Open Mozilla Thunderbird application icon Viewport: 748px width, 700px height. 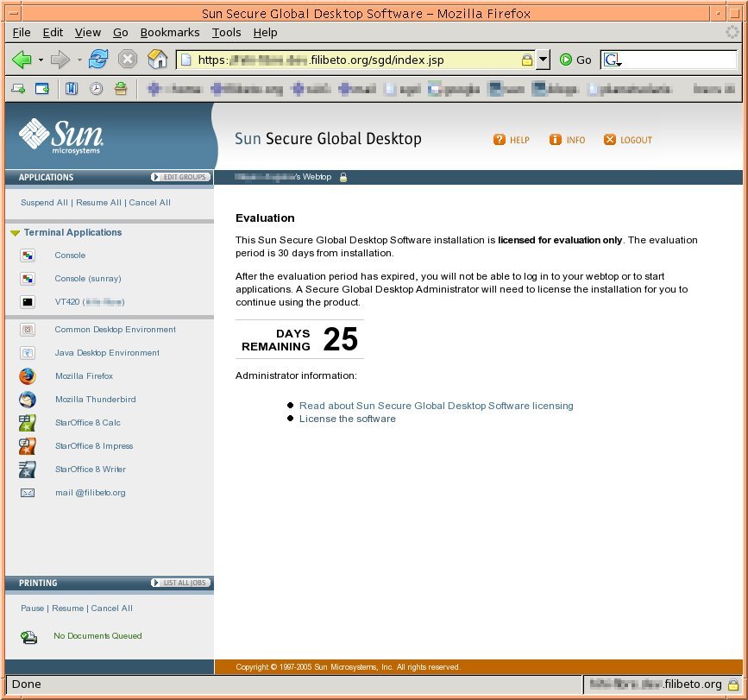tap(28, 400)
